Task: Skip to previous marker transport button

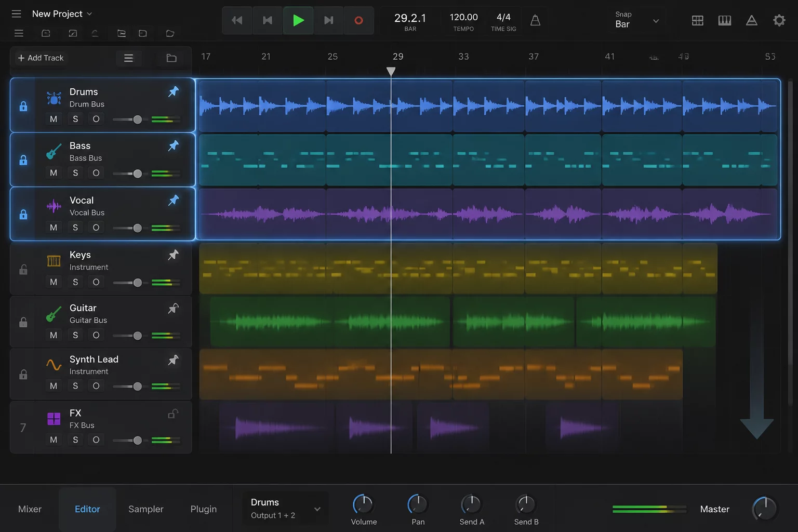Action: (x=268, y=20)
